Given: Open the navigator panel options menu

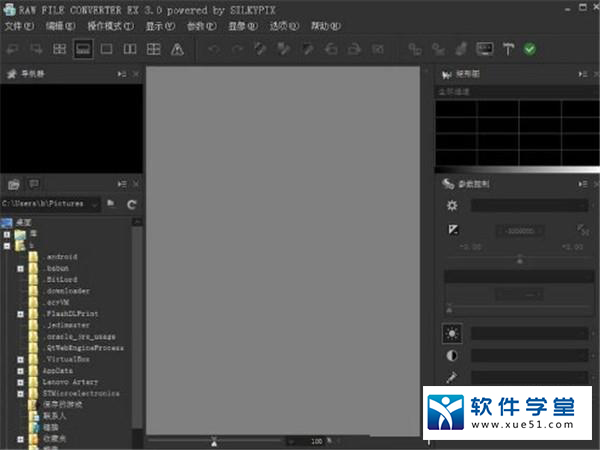Looking at the screenshot, I should [x=122, y=74].
